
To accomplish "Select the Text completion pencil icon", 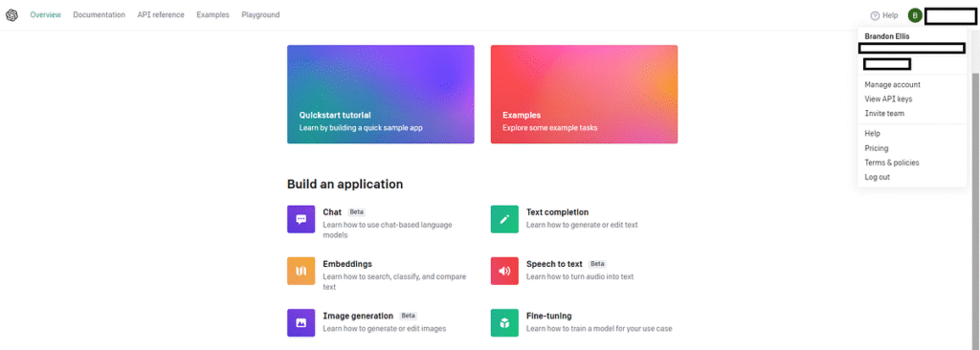I will point(504,219).
